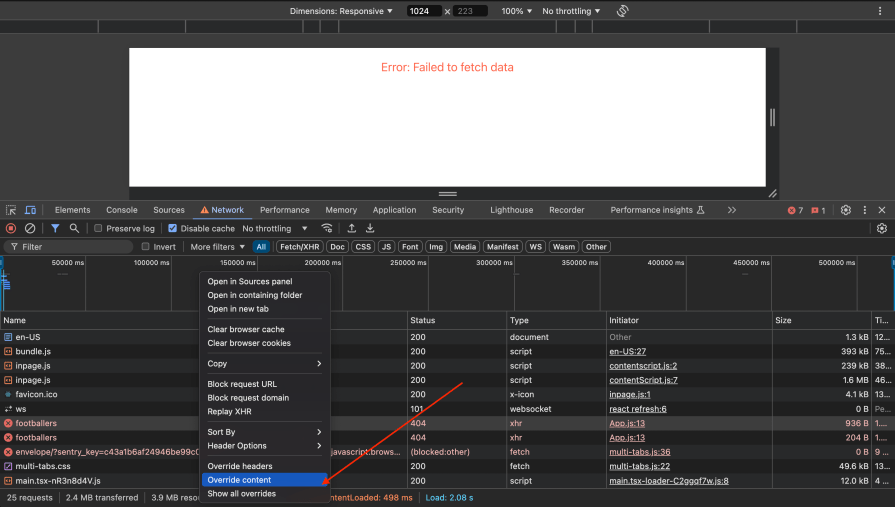Open DevTools settings gear
895x507 pixels.
coord(846,210)
